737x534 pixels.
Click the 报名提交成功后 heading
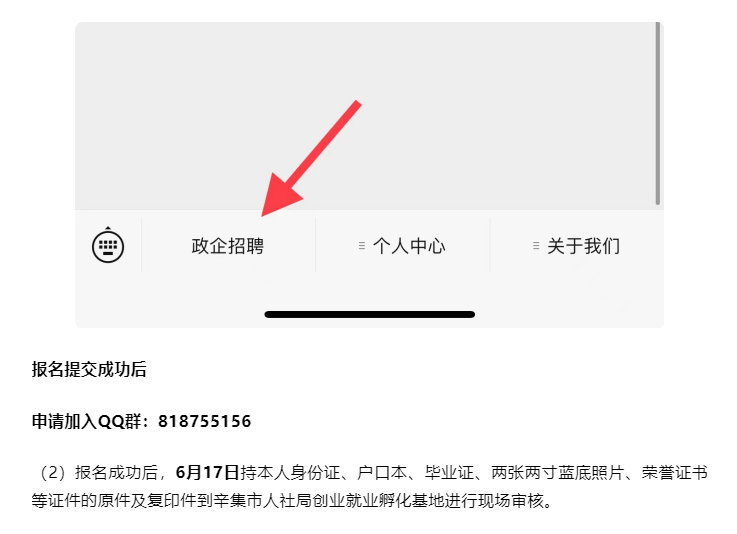pyautogui.click(x=89, y=369)
